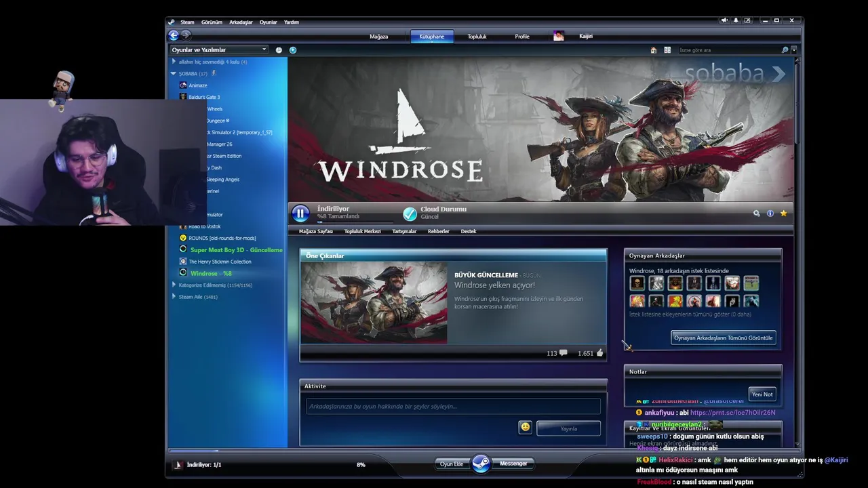Click 'İndiriliyor: 1/1' download status
Screen dimensions: 868x488
pyautogui.click(x=204, y=465)
